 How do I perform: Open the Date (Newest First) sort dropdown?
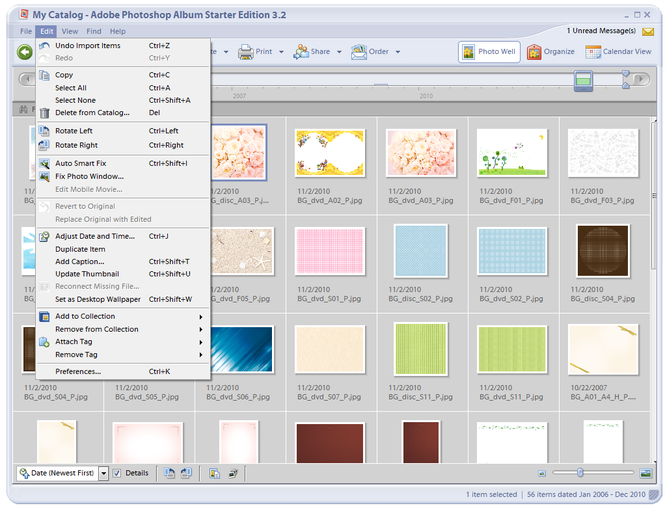(103, 473)
